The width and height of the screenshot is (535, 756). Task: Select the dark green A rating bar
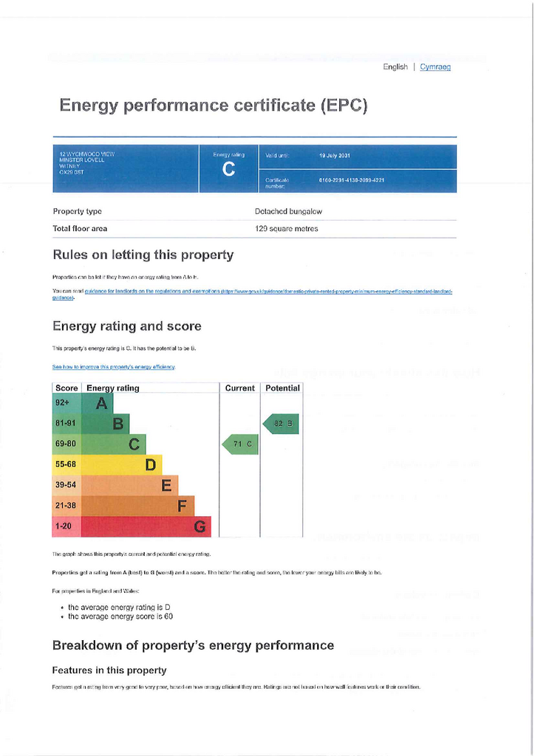97,403
